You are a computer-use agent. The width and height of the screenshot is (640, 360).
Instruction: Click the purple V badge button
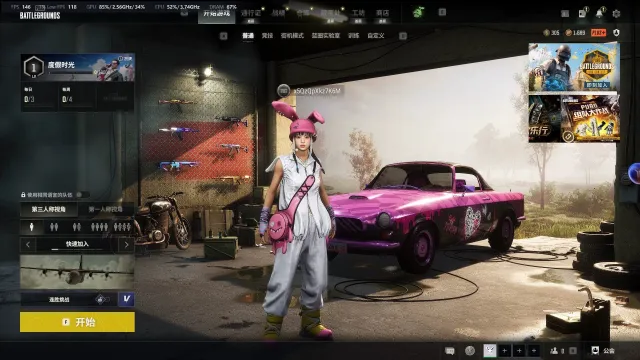click(126, 299)
